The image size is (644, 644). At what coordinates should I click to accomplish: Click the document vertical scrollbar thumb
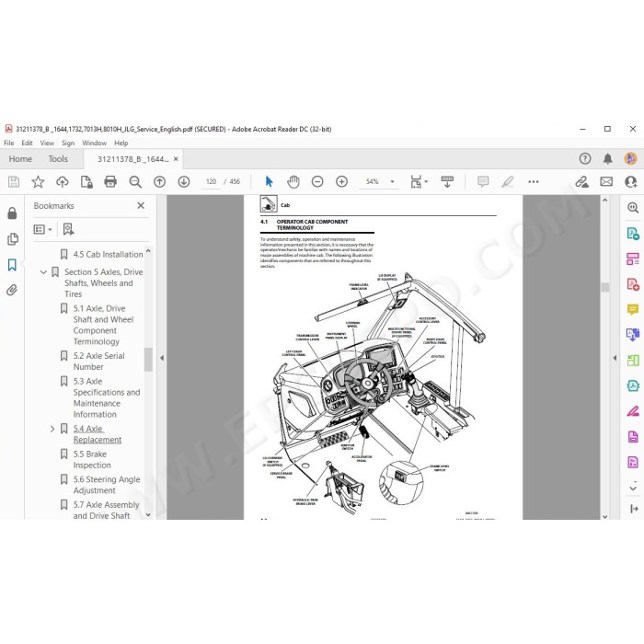604,287
